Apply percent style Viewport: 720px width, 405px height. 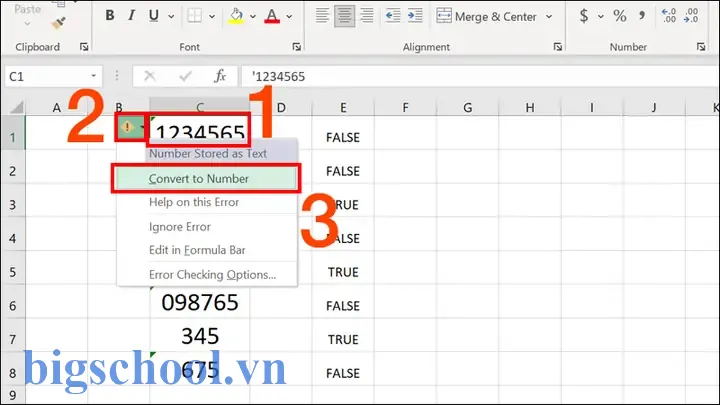point(620,16)
